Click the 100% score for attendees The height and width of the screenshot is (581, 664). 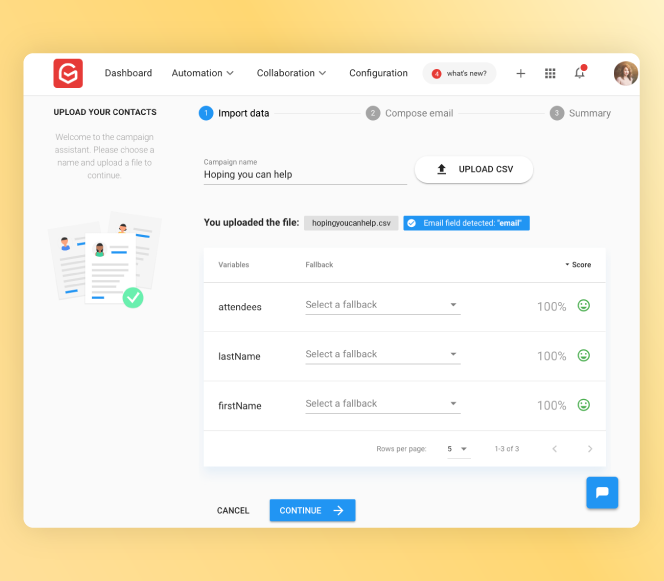(551, 307)
